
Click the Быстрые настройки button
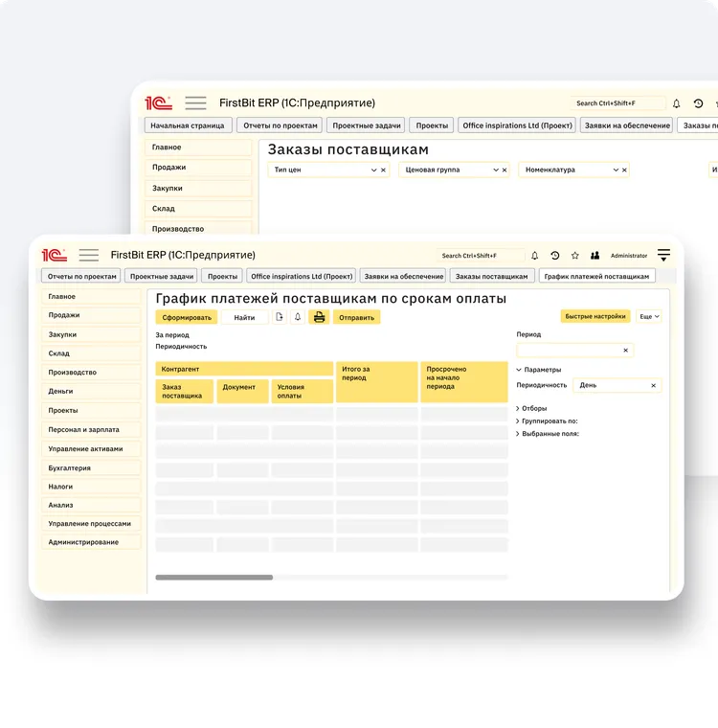click(595, 316)
